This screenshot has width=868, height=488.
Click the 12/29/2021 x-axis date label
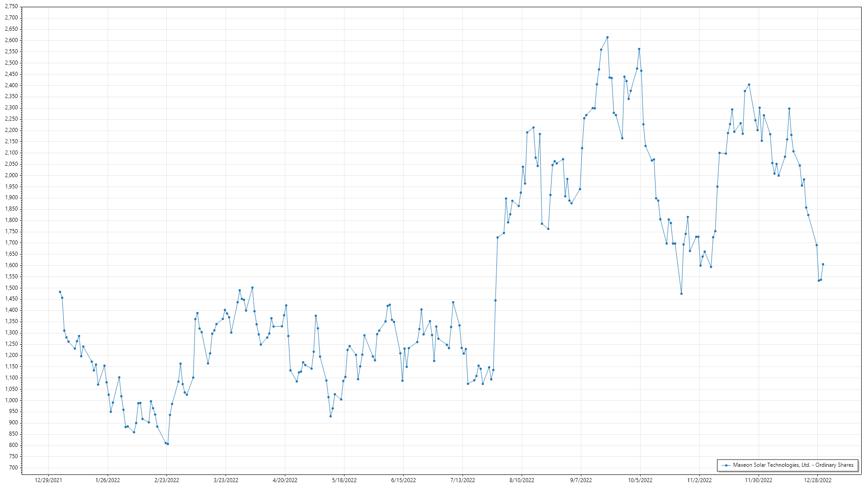pyautogui.click(x=48, y=480)
